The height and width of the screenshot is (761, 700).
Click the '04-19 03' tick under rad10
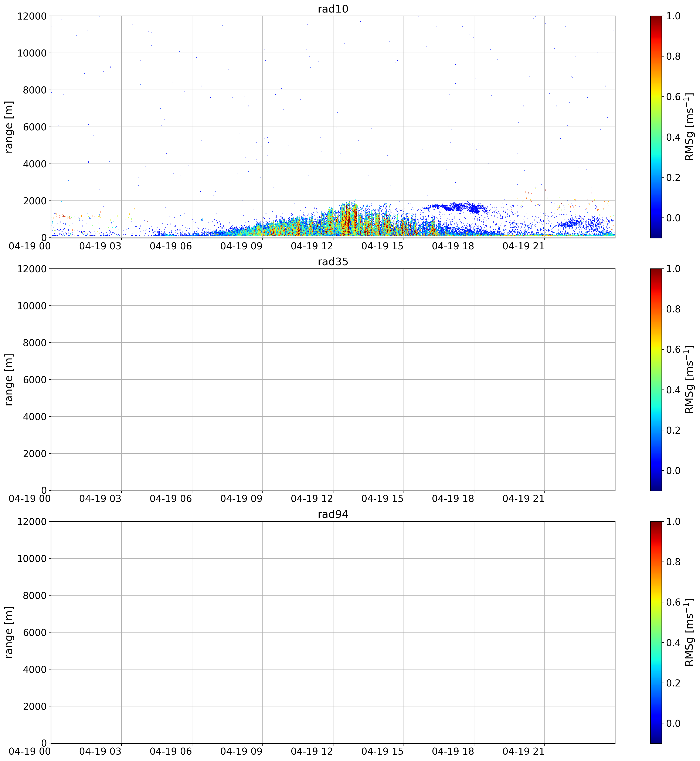click(100, 246)
